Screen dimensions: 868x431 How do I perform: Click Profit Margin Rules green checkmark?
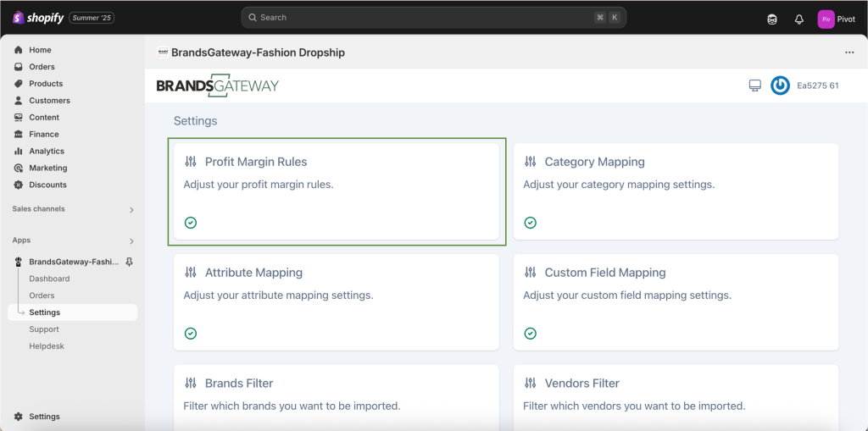pyautogui.click(x=191, y=223)
